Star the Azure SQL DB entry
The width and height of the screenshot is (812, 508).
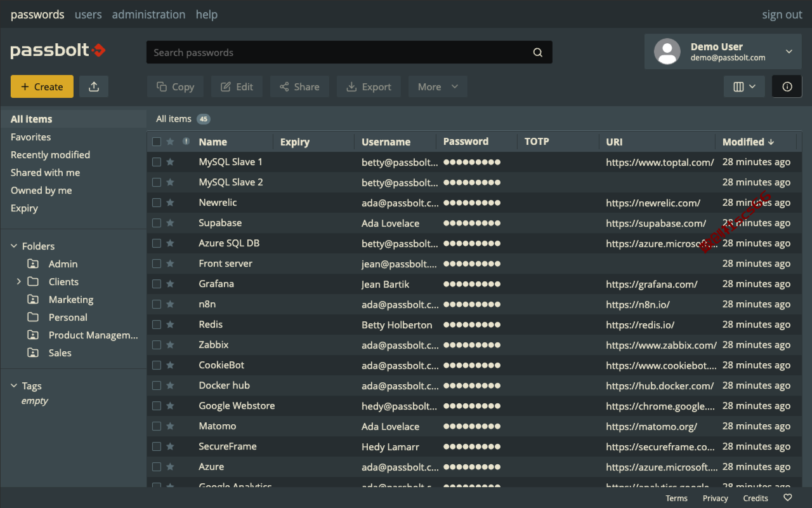point(170,243)
